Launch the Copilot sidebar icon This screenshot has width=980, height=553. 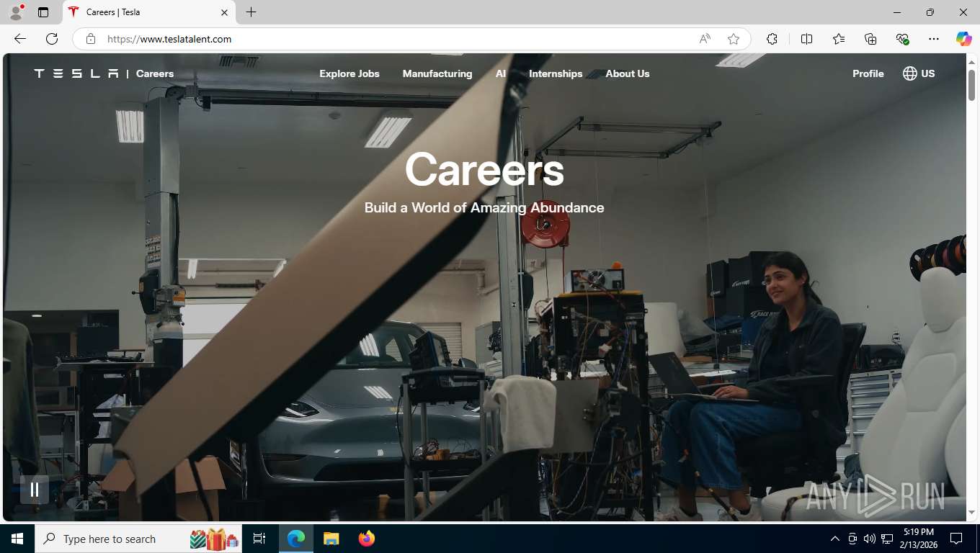pos(963,39)
